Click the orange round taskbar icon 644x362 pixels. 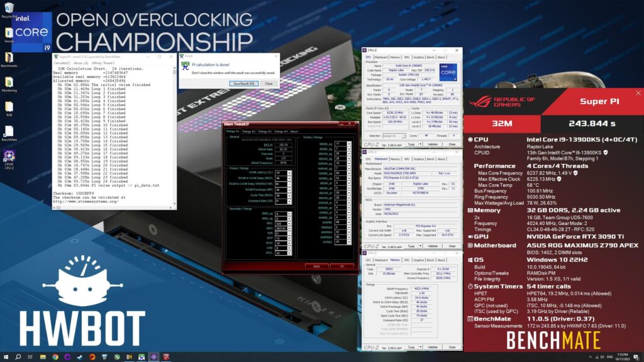point(92,357)
